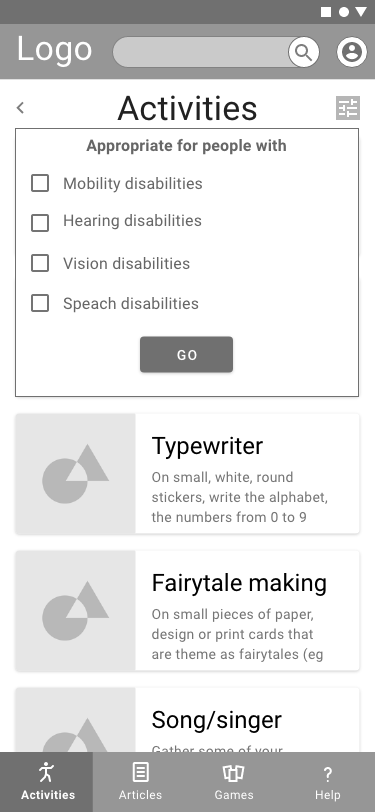Open the Song/singer activity title
Image resolution: width=375 pixels, height=812 pixels.
(217, 720)
